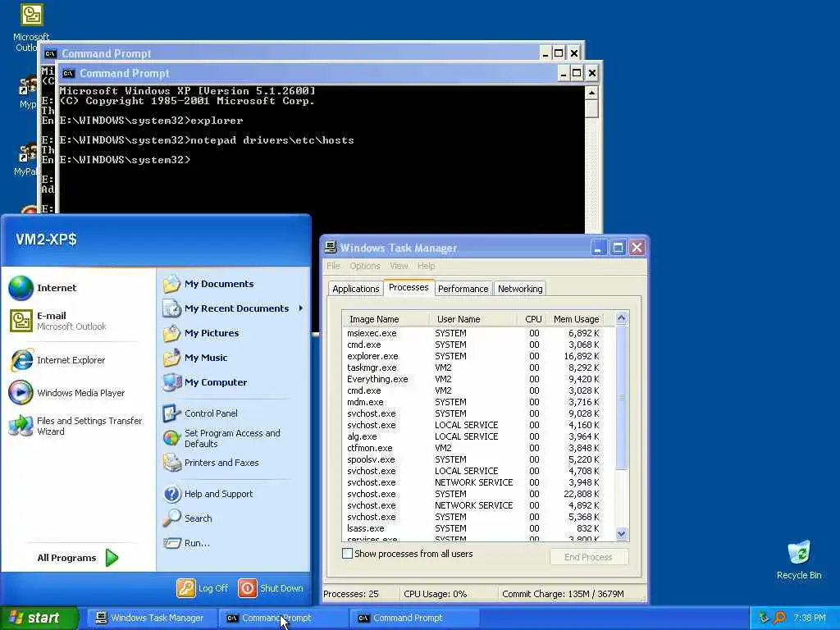Open Task Manager Options menu

pyautogui.click(x=365, y=266)
